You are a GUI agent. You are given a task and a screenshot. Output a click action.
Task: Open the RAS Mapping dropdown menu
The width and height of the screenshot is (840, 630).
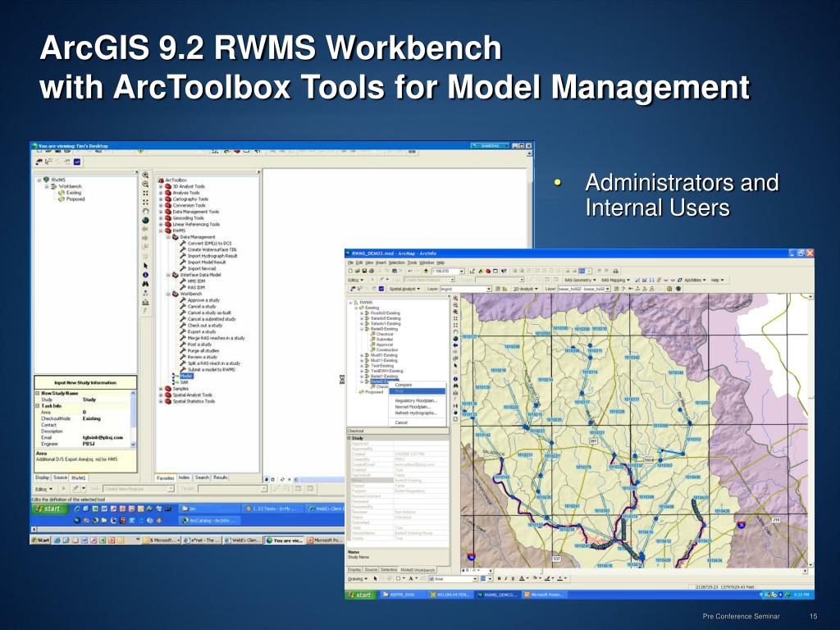[x=615, y=280]
